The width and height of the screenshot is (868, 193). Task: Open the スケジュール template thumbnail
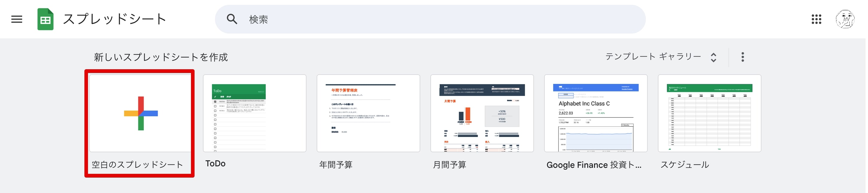coord(711,113)
